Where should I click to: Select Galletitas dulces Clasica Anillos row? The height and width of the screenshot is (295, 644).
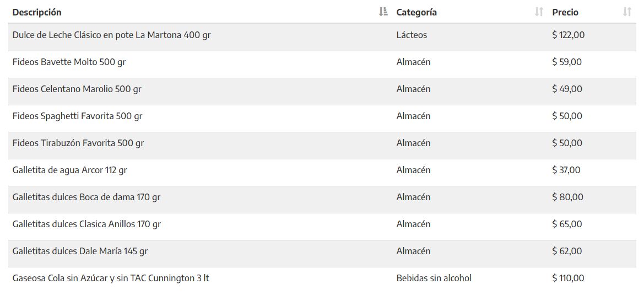[322, 227]
